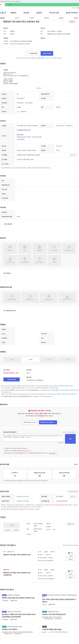The width and height of the screenshot is (79, 644).
Task: Select the 면접 screening method box
Action: tap(30, 360)
